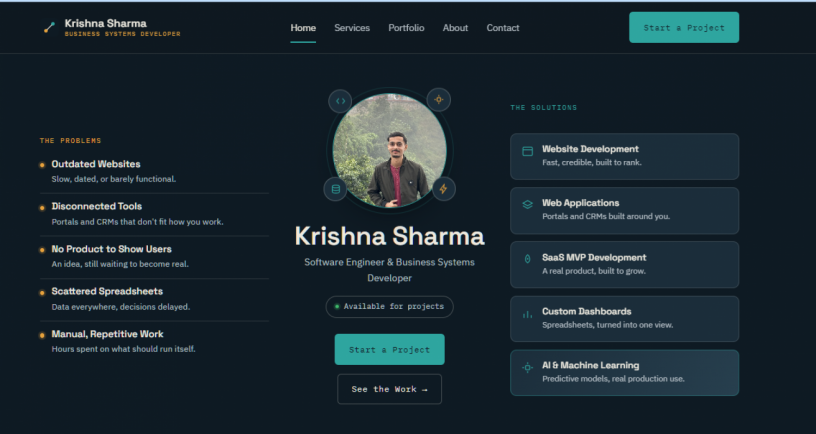Click the green status dot in the Available badge

[x=337, y=307]
